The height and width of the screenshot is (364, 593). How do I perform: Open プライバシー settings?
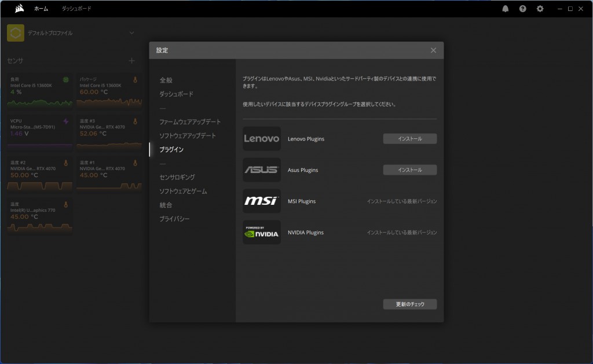click(174, 219)
